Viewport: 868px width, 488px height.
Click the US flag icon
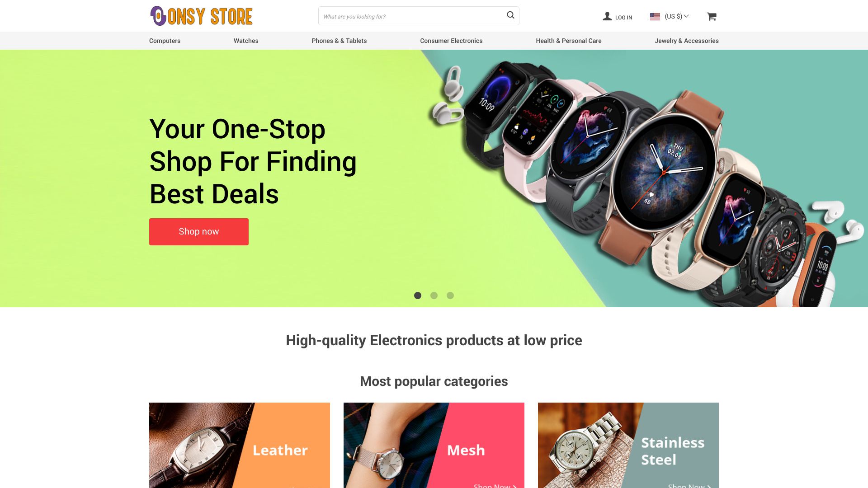coord(655,17)
